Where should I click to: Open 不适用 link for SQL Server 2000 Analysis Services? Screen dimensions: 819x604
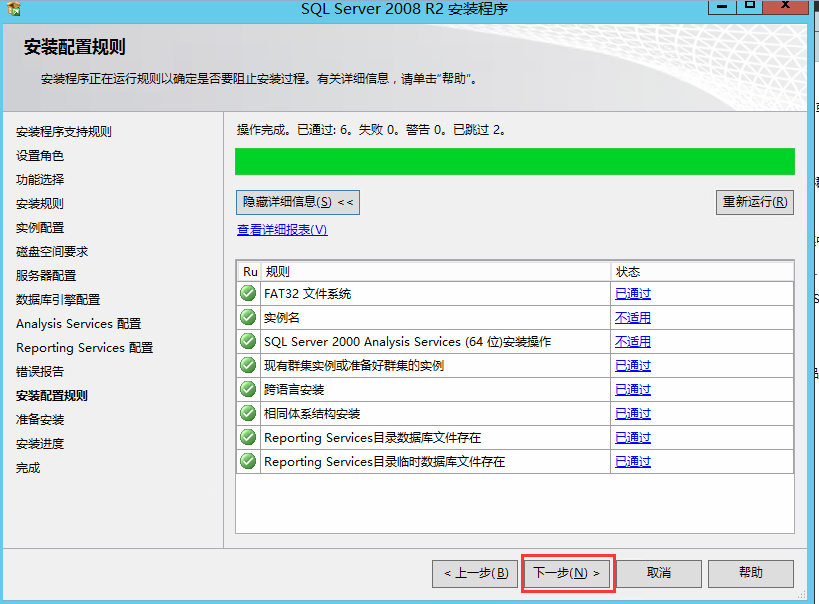coord(633,342)
